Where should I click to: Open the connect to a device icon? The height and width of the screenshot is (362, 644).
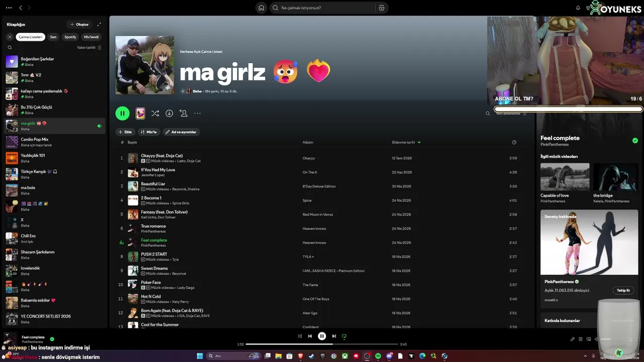point(589,339)
